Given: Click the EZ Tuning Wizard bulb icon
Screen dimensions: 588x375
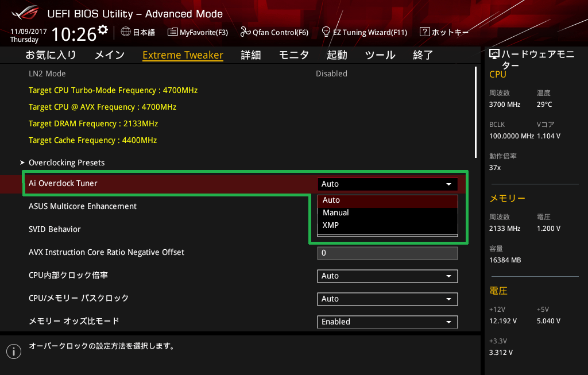Looking at the screenshot, I should point(326,32).
